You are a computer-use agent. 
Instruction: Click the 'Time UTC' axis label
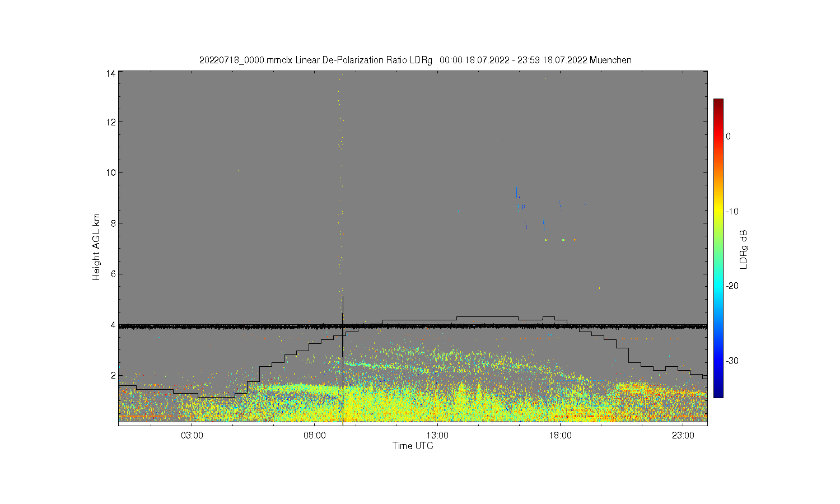pos(413,446)
